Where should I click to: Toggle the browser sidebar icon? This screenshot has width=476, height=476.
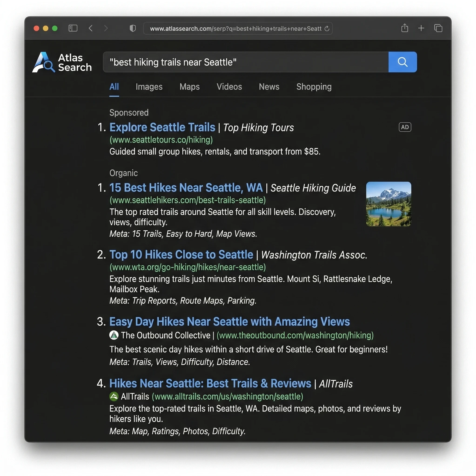[73, 28]
